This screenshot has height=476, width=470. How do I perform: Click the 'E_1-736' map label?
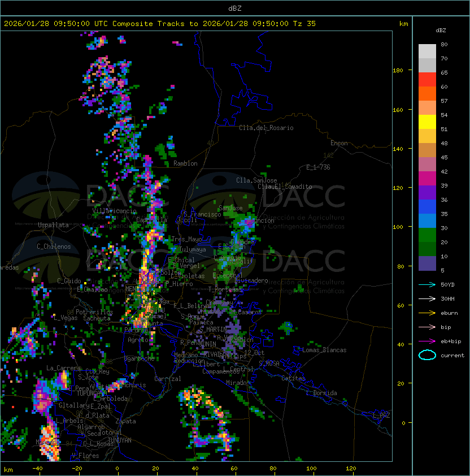pyautogui.click(x=318, y=167)
